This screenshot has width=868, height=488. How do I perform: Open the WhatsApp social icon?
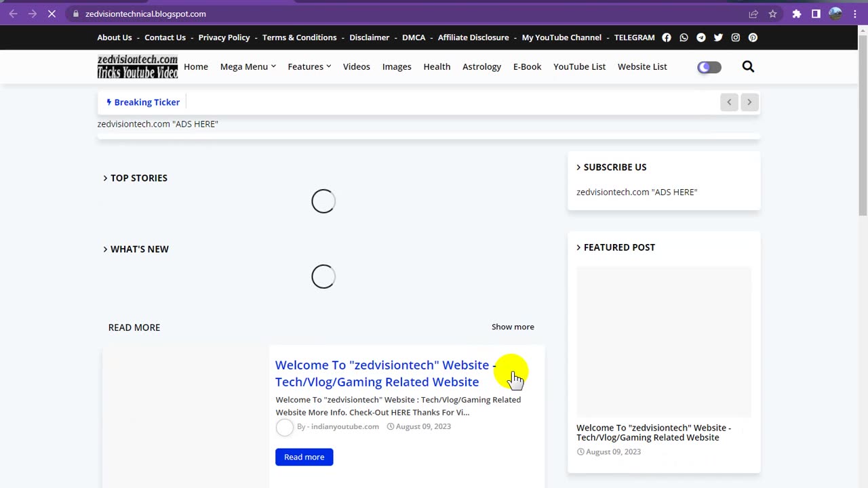click(684, 37)
